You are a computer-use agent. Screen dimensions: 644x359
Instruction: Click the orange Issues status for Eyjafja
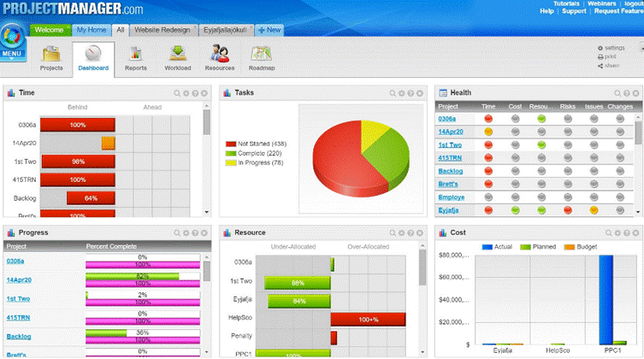point(594,210)
